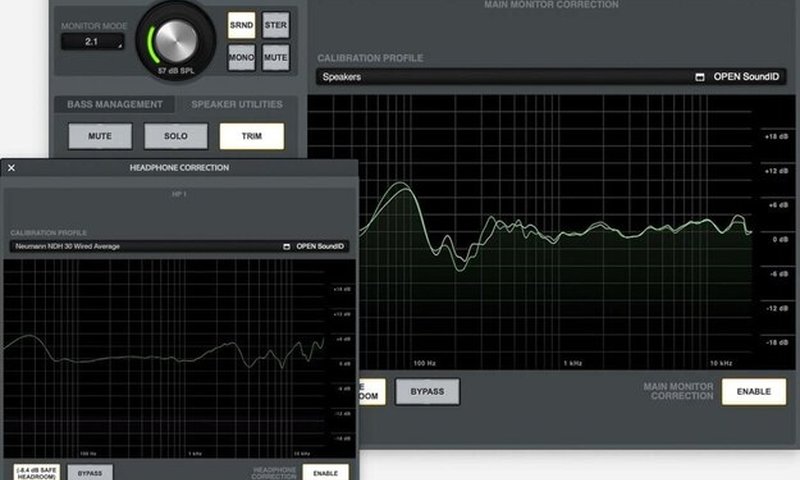The image size is (800, 480).
Task: Open the Monitor Mode 2.1 dropdown
Action: point(92,42)
